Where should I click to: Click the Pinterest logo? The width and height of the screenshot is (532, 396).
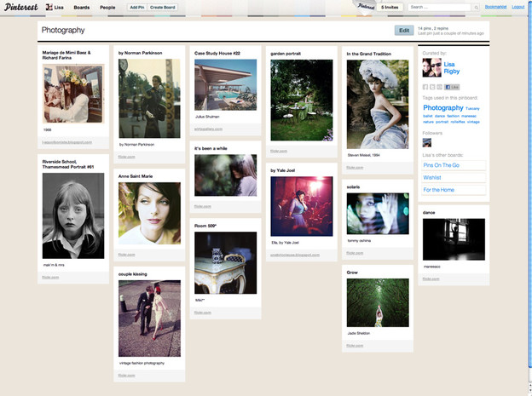click(x=21, y=7)
